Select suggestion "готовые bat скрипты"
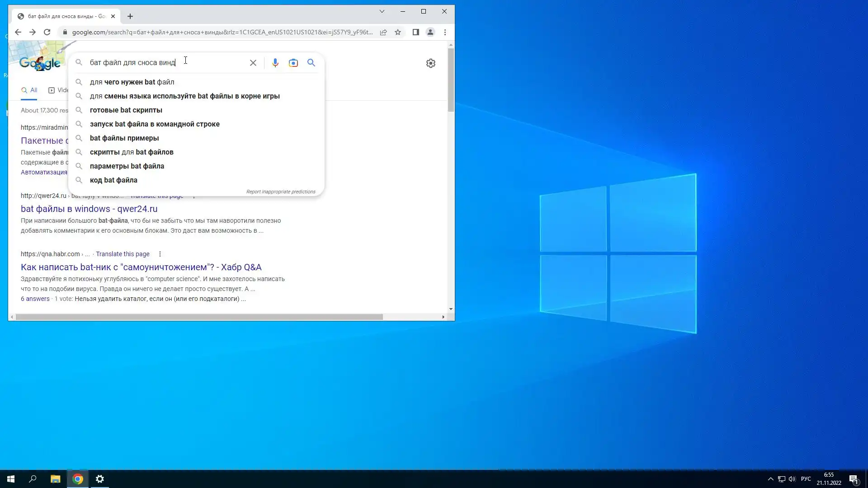This screenshot has width=868, height=488. click(x=126, y=110)
